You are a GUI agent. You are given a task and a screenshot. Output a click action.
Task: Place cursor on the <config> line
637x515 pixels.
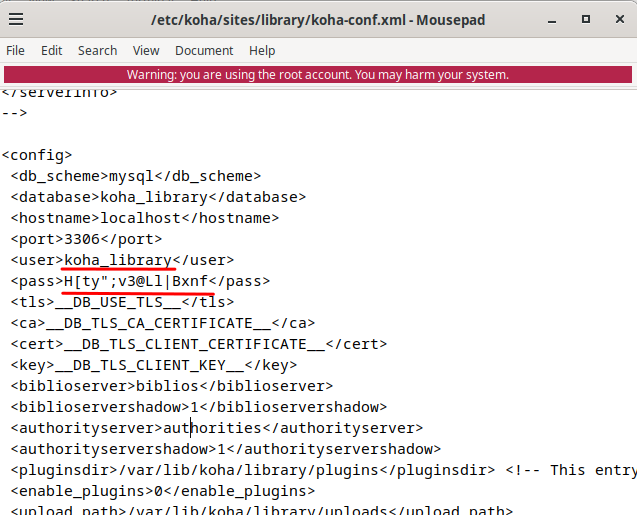pos(37,155)
